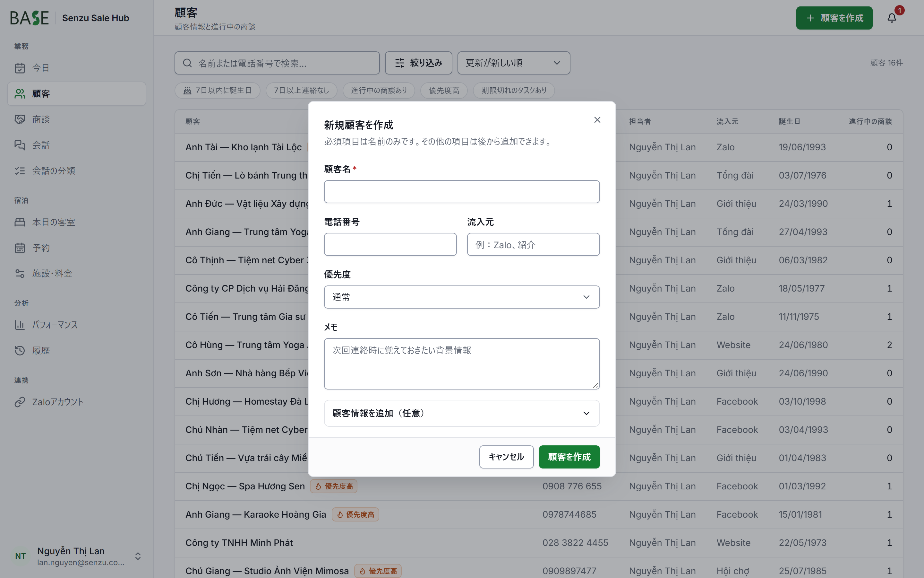This screenshot has width=924, height=578.
Task: Toggle the 7日以内に誕生日 filter chip
Action: pyautogui.click(x=217, y=91)
